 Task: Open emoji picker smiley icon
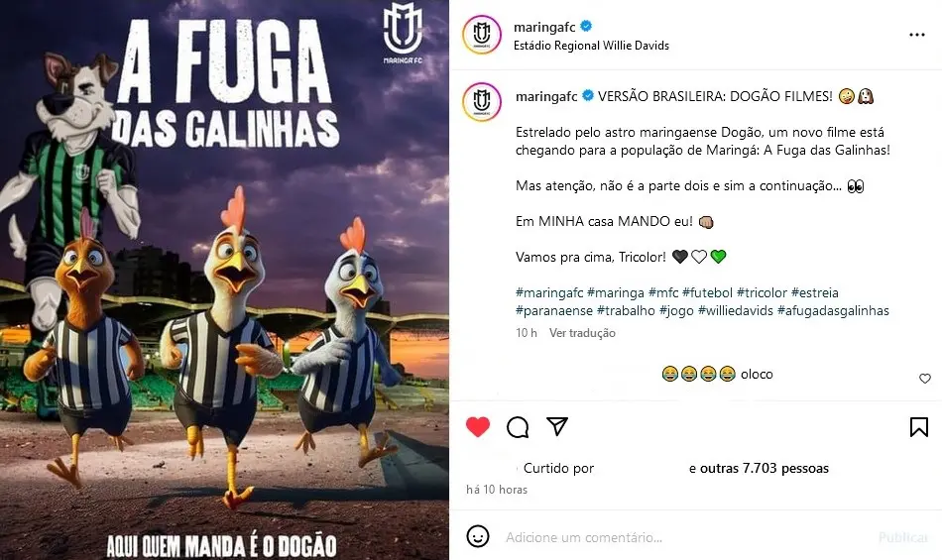click(x=478, y=536)
